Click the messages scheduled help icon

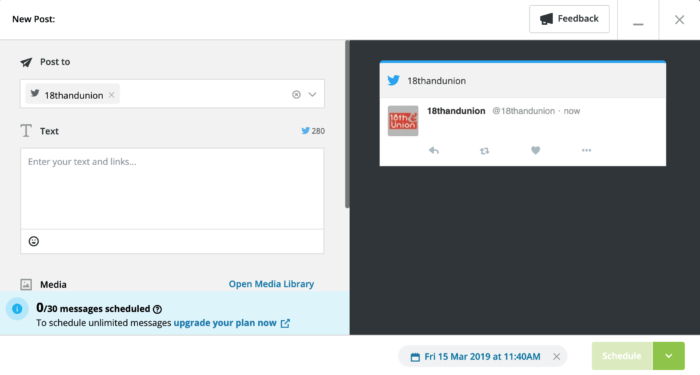pos(157,309)
